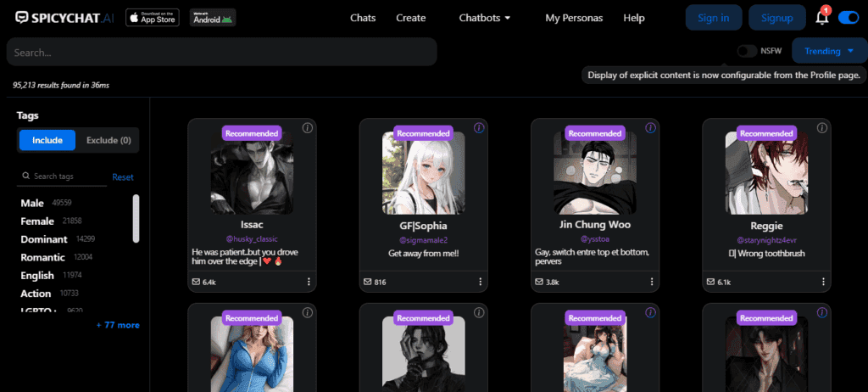Open the notification bell icon

click(821, 18)
